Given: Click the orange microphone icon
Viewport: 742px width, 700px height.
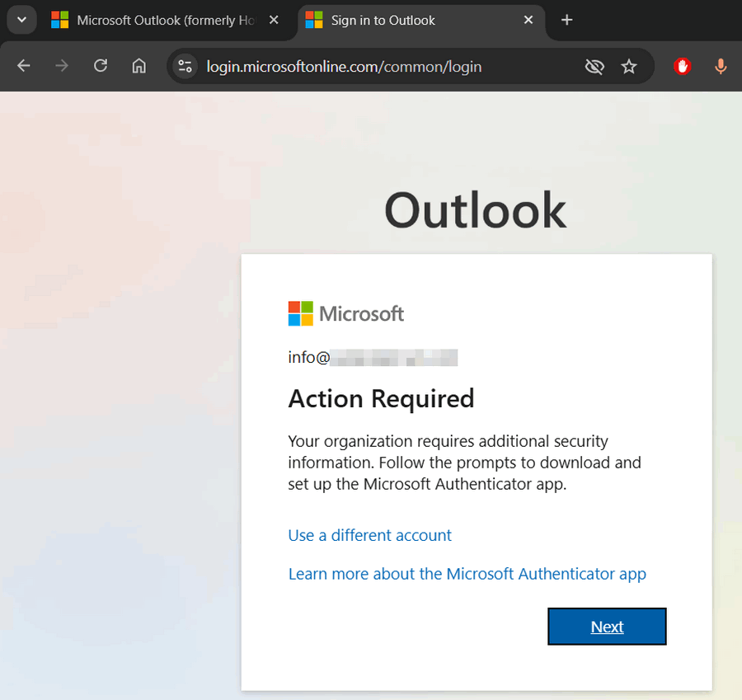Looking at the screenshot, I should (x=721, y=66).
